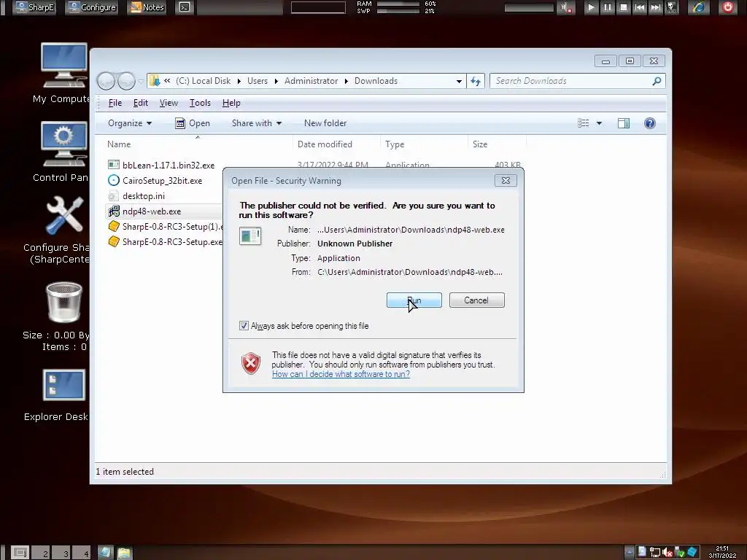The image size is (747, 560).
Task: Select the SharpE-0.8-RC3-Setup.exe file
Action: [165, 241]
